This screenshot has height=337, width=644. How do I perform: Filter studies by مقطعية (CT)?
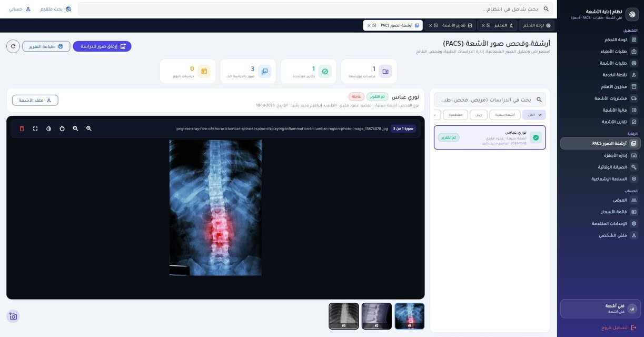[455, 115]
